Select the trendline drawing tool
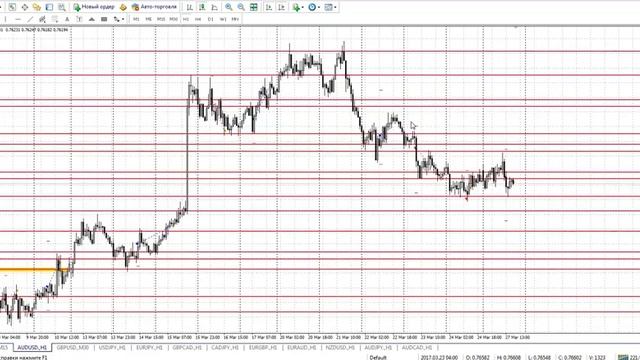This screenshot has width=640, height=360. tap(30, 19)
